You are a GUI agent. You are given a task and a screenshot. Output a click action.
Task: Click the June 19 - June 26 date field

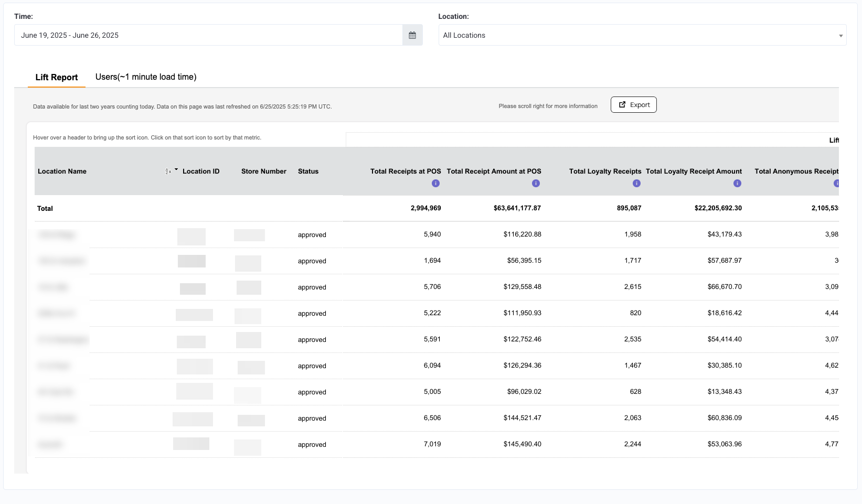click(x=208, y=35)
